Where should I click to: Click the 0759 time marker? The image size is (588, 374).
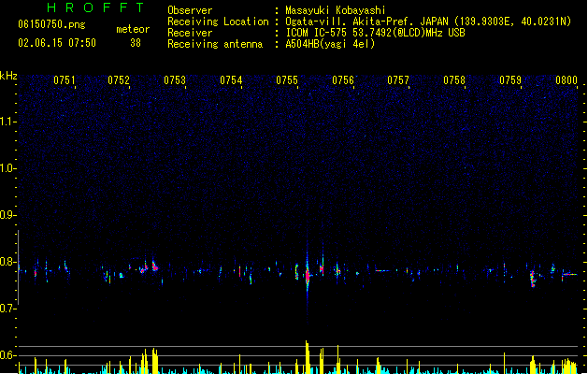(x=510, y=80)
